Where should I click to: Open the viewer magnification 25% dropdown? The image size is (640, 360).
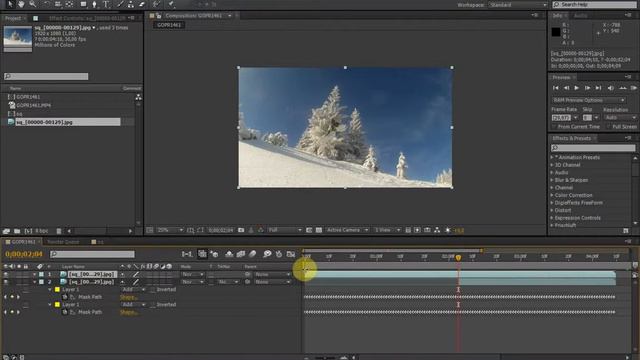(x=170, y=230)
